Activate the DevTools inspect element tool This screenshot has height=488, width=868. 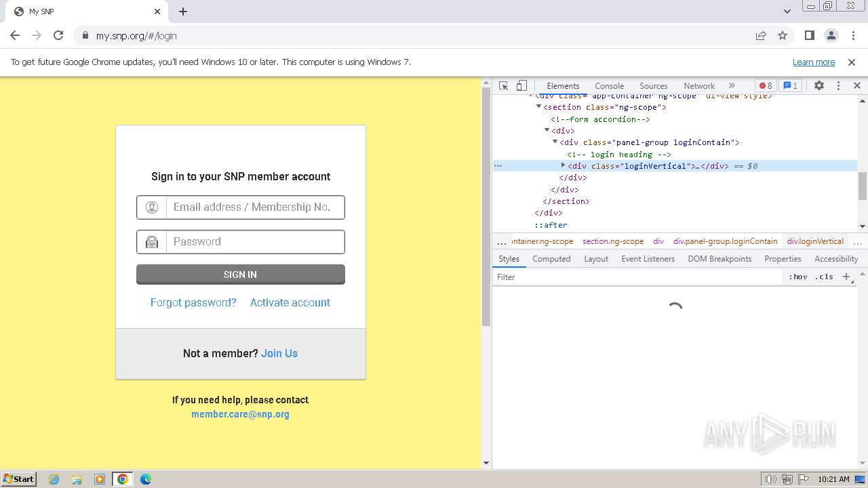tap(503, 86)
